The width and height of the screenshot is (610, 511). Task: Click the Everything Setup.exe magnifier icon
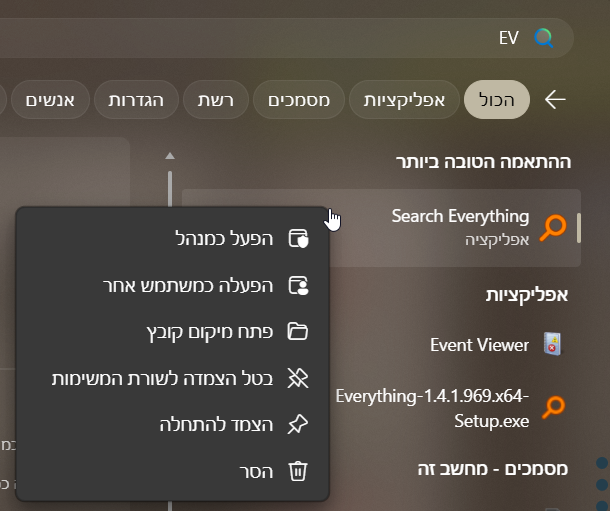click(x=551, y=407)
